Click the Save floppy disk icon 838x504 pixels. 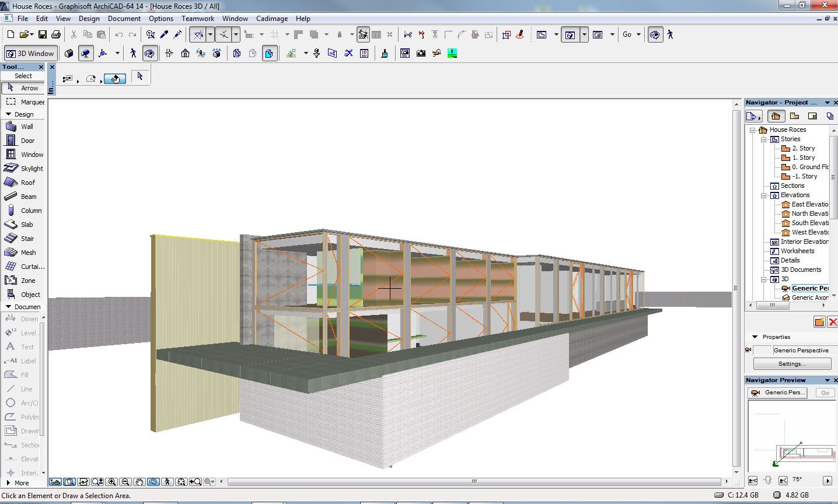pos(43,35)
